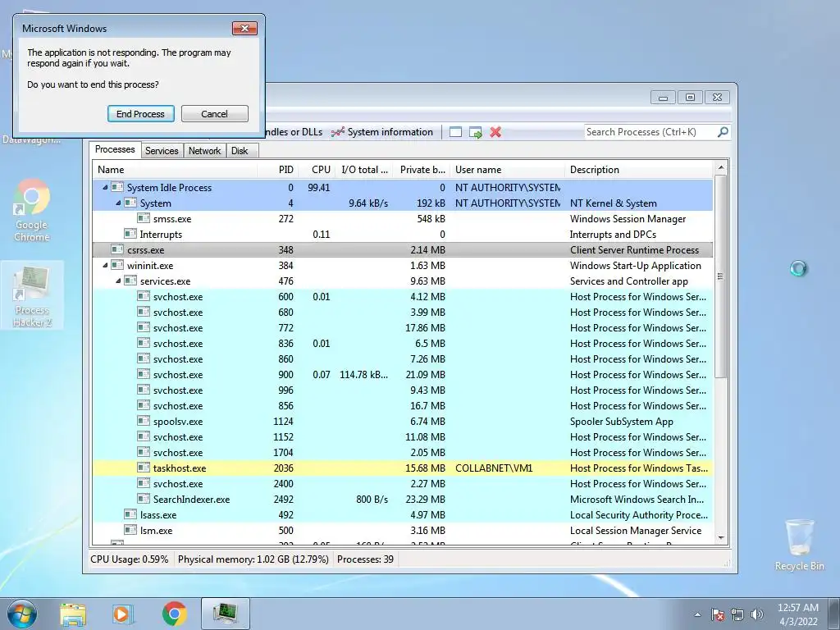The image size is (840, 630).
Task: Click the search magnifier icon
Action: pyautogui.click(x=723, y=132)
